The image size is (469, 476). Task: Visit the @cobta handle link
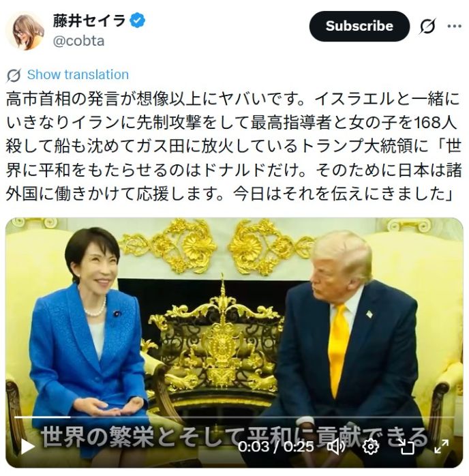(78, 41)
